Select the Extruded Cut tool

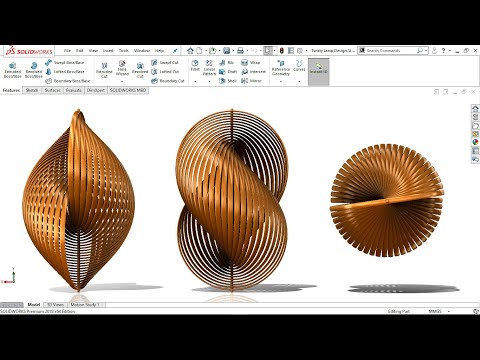(104, 70)
